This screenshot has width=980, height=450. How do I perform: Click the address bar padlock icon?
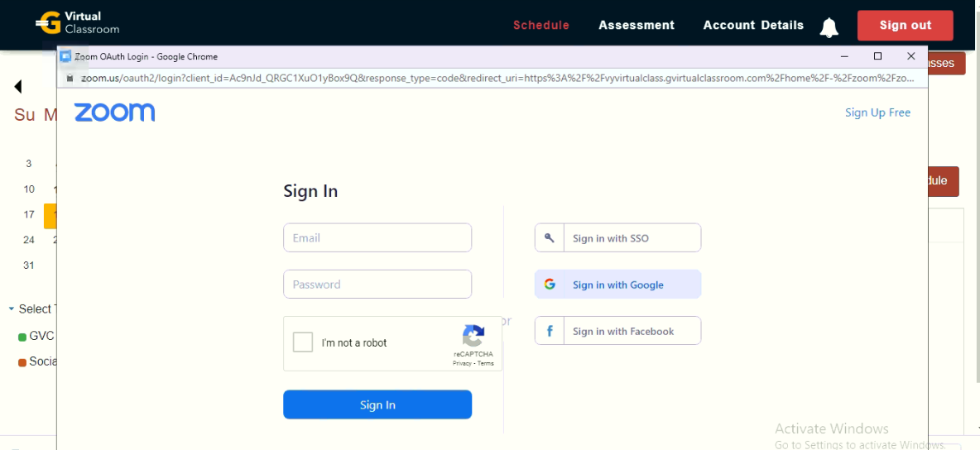[70, 78]
